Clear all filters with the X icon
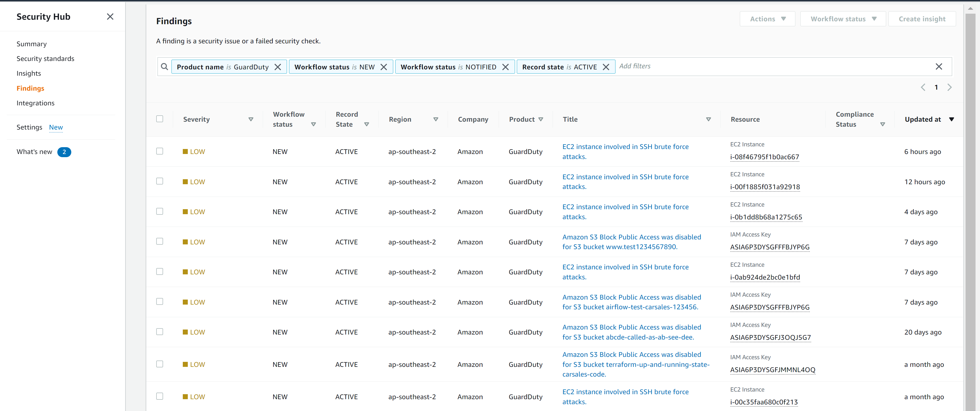 click(939, 66)
